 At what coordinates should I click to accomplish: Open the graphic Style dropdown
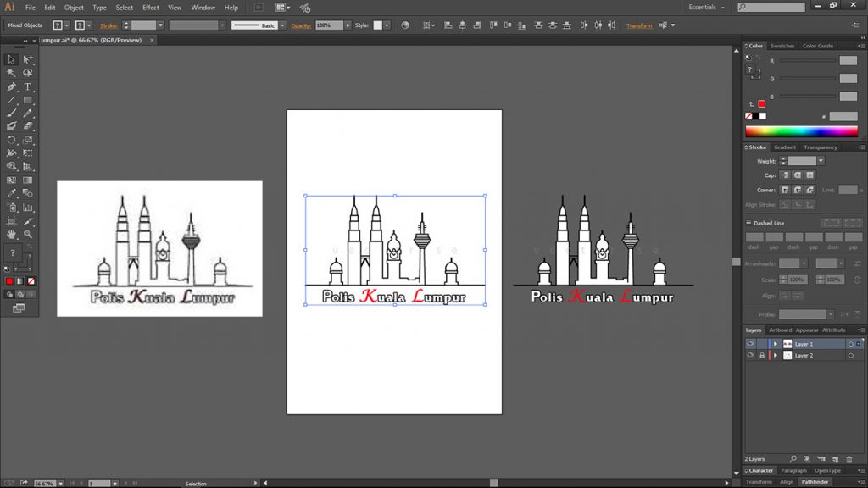[387, 25]
